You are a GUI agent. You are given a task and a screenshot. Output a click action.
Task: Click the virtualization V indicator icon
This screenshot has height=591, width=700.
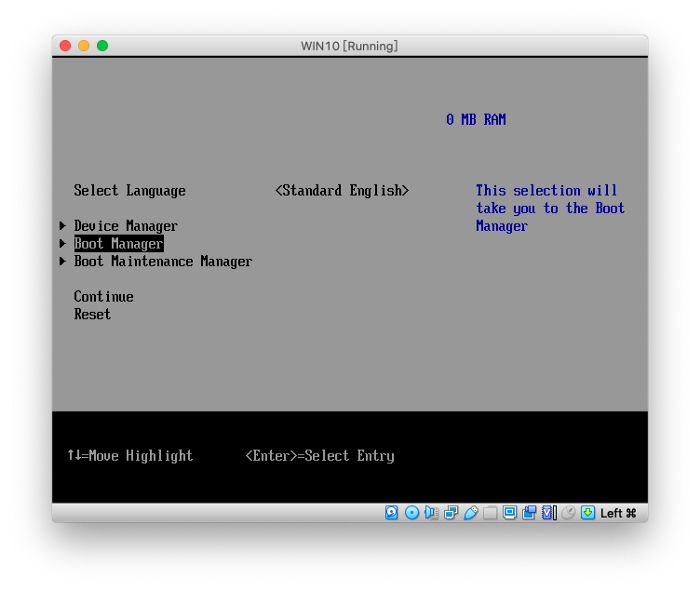(548, 513)
